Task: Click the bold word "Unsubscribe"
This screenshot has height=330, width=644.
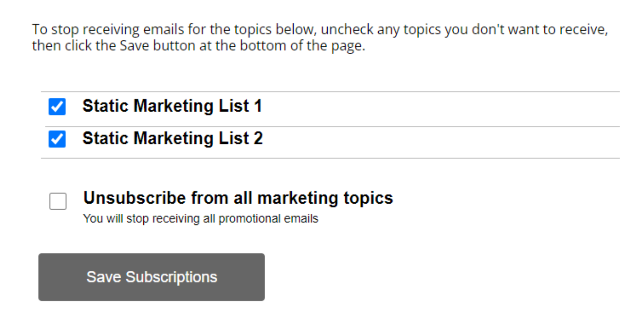Action: (x=135, y=198)
